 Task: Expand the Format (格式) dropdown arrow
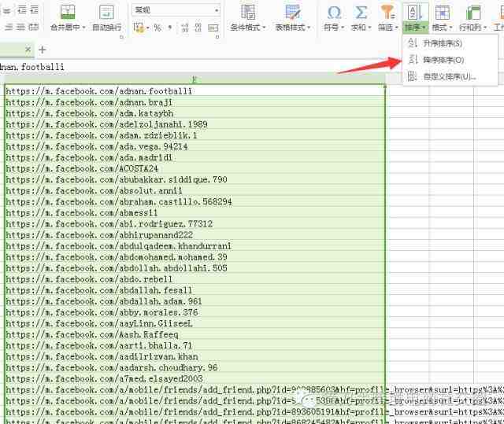[x=450, y=28]
